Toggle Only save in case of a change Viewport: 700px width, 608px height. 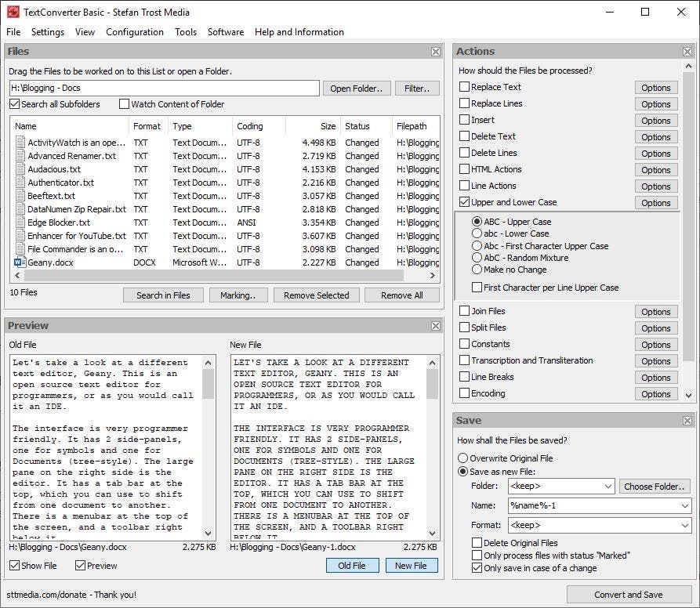tap(477, 568)
